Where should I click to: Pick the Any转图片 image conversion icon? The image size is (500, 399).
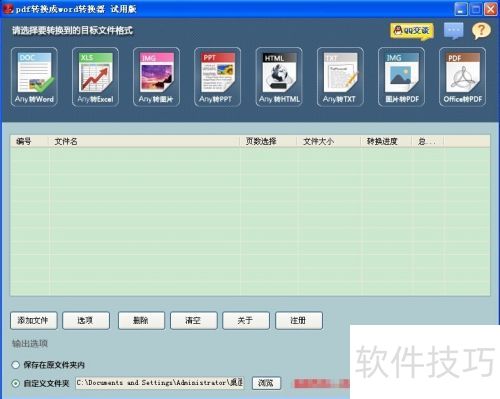click(x=156, y=77)
